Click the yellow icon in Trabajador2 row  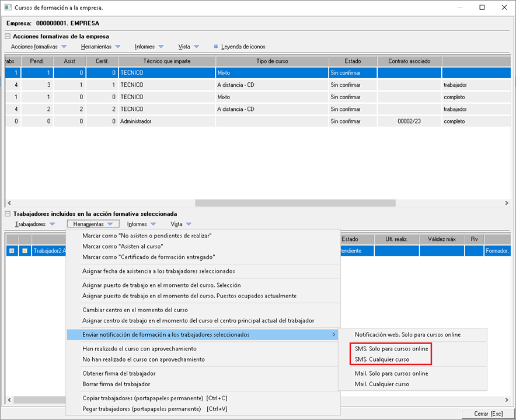(25, 251)
